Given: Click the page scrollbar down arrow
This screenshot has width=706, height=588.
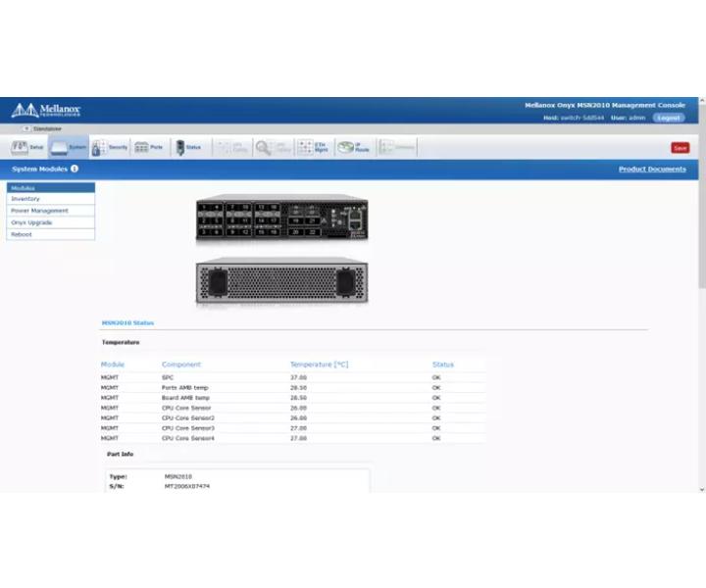Looking at the screenshot, I should [702, 489].
